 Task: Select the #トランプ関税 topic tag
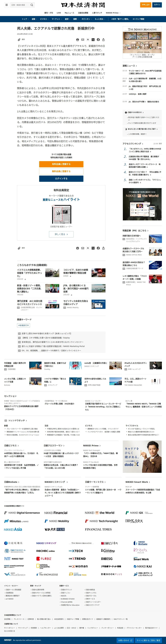pos(138,19)
